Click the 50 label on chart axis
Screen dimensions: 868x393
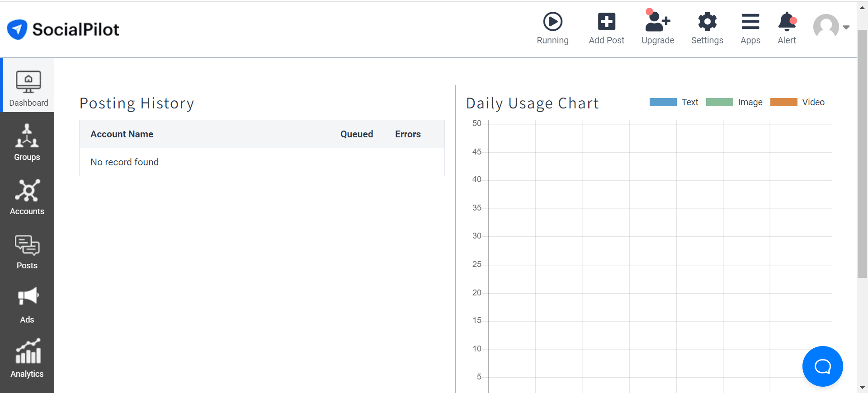(x=477, y=123)
